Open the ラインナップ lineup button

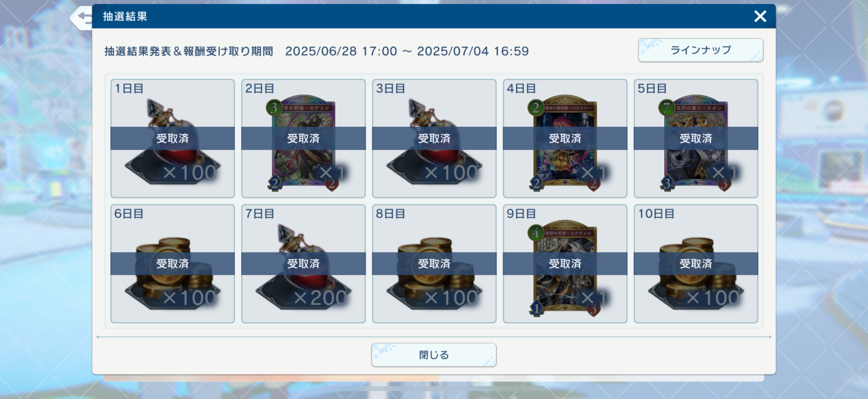[x=700, y=50]
